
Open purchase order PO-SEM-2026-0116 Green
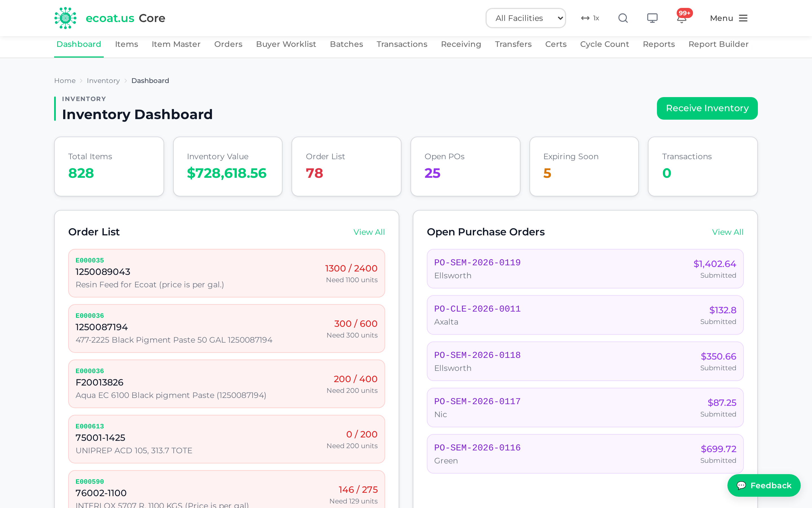coord(585,454)
